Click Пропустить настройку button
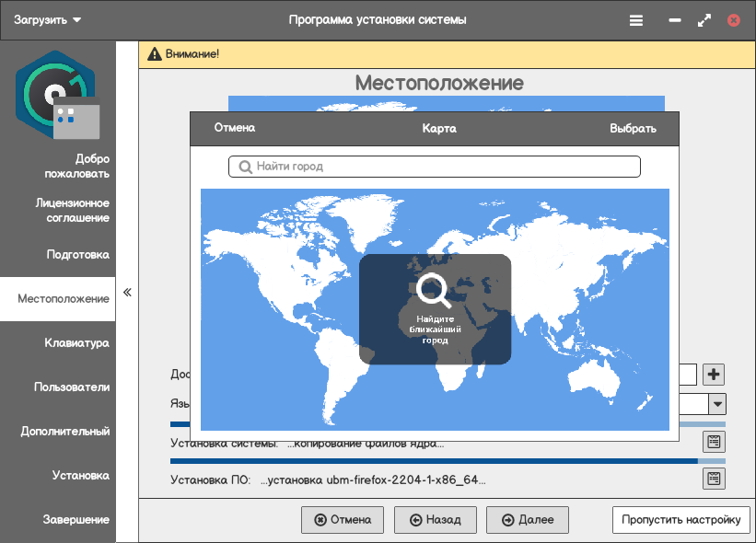Screen dimensions: 756x543 [x=680, y=520]
